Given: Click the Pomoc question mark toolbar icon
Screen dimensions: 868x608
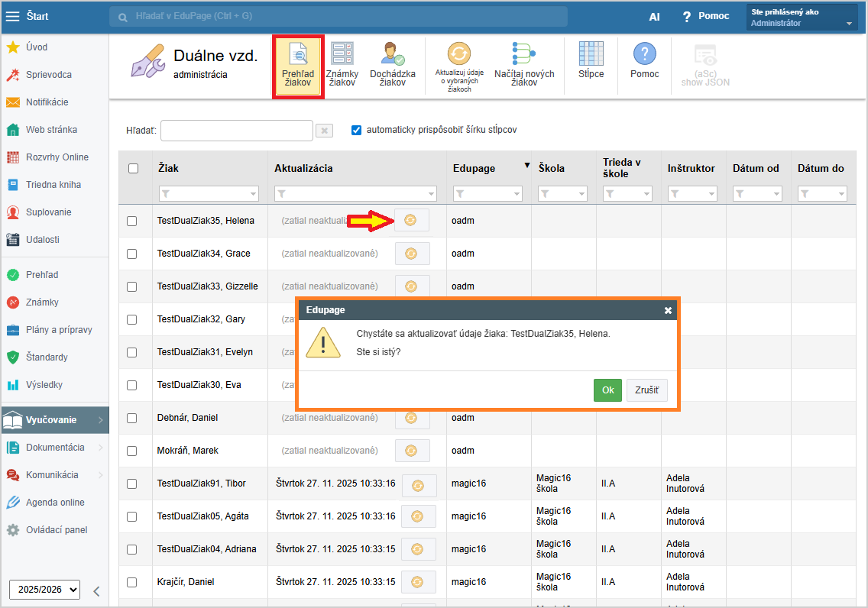Looking at the screenshot, I should tap(644, 62).
